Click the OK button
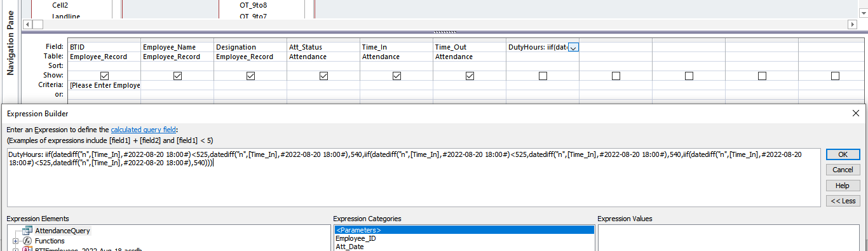 pos(843,154)
